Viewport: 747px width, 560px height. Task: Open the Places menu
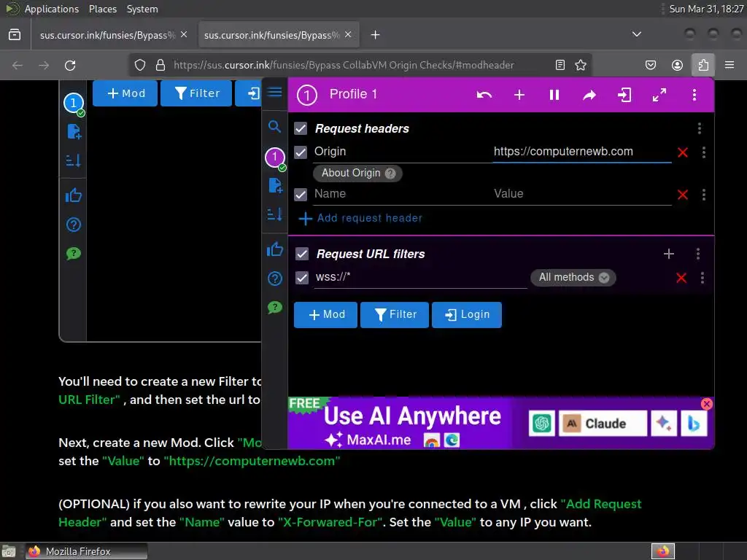[x=102, y=9]
